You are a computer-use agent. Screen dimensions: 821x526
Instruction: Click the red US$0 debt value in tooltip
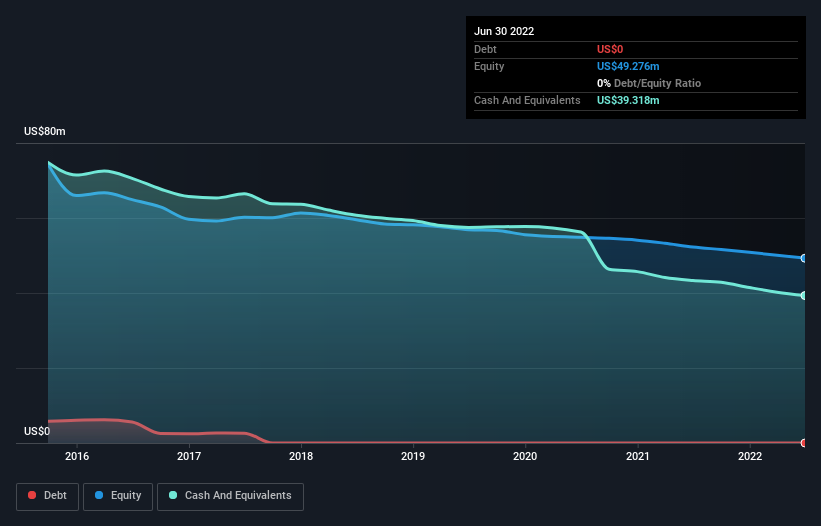[610, 49]
